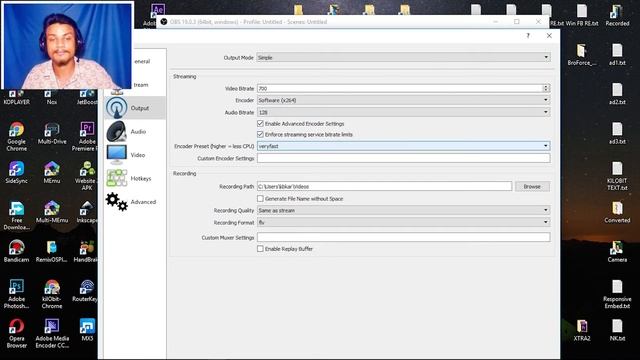This screenshot has height=360, width=640.
Task: Expand the Output Mode dropdown
Action: click(403, 58)
